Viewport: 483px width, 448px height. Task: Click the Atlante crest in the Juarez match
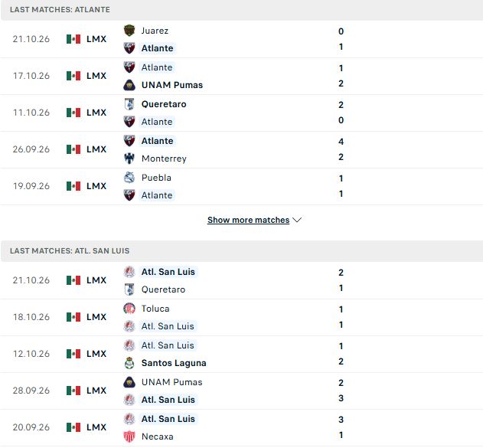point(129,48)
